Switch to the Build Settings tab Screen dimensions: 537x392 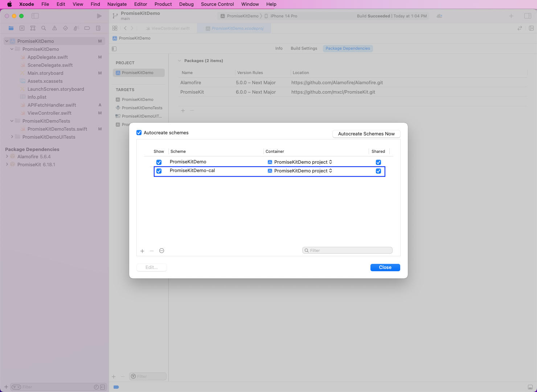[304, 48]
